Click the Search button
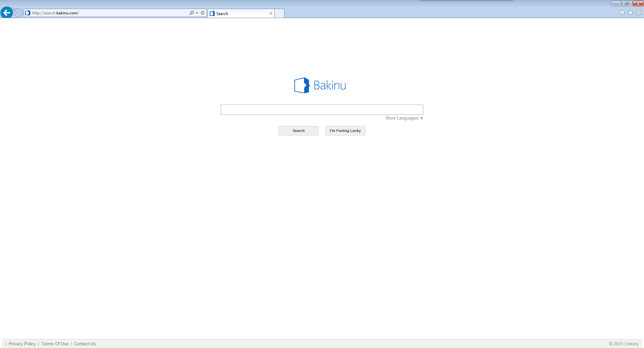Viewport: 644px width, 348px height. 299,131
